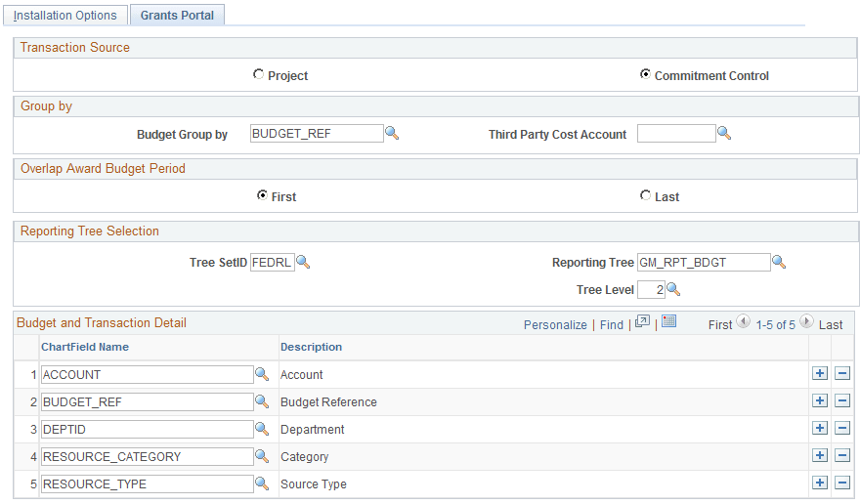The width and height of the screenshot is (860, 504).
Task: Open Tree SetID lookup magnifier
Action: (x=303, y=262)
